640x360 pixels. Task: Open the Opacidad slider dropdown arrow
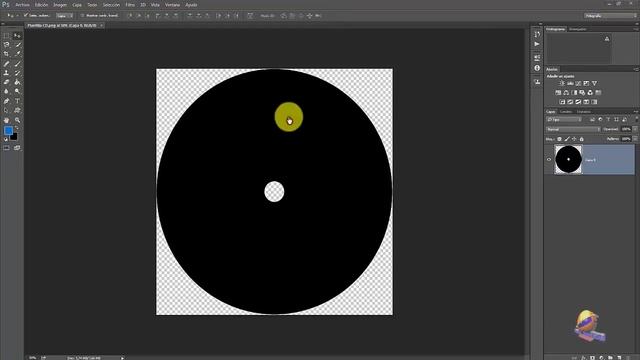pos(635,129)
